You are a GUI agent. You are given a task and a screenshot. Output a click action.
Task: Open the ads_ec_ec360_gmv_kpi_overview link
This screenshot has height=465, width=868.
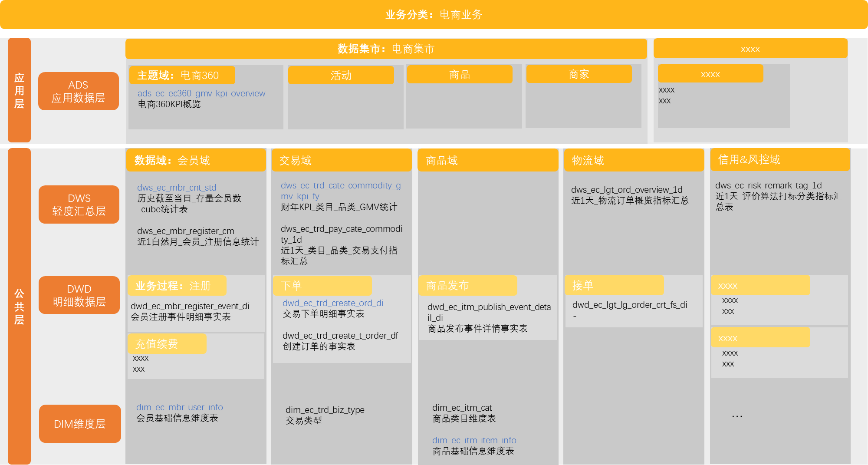pyautogui.click(x=201, y=93)
